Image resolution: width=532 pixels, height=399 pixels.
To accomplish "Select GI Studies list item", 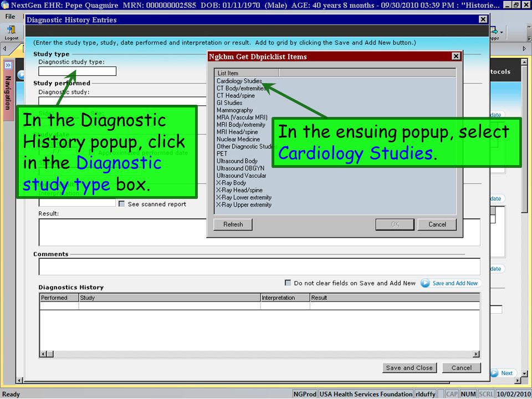I will 229,103.
